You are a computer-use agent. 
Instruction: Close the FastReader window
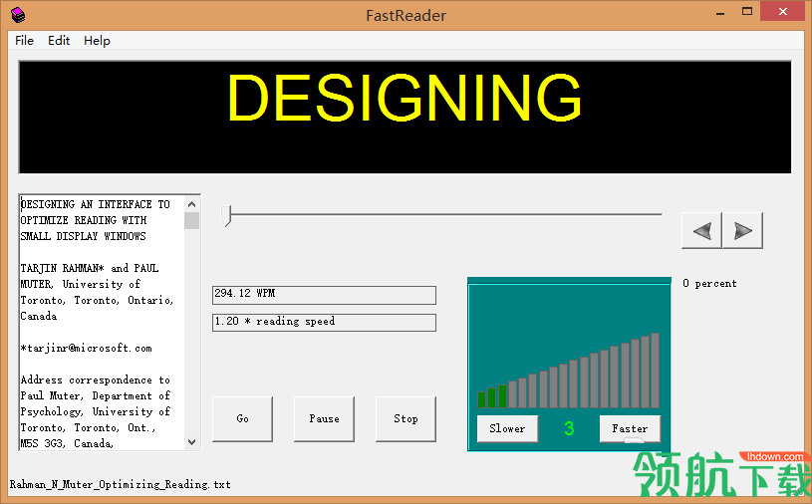pos(782,11)
